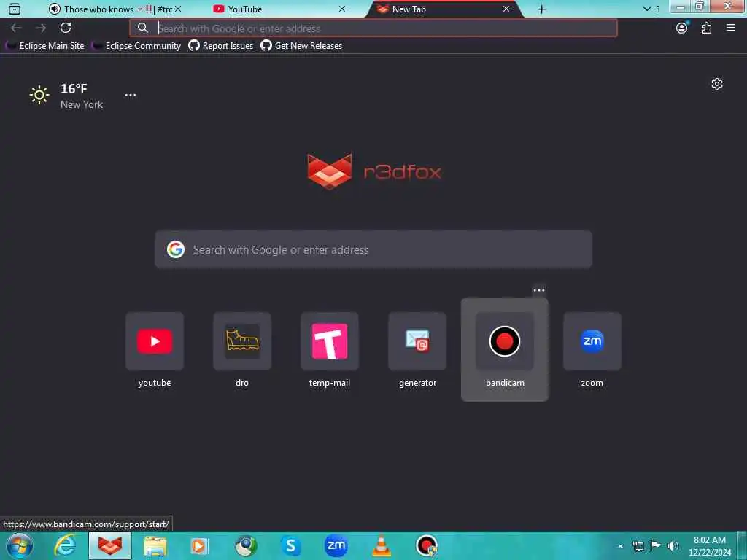The image size is (747, 560).
Task: Open Get New Releases bookmark
Action: (x=301, y=46)
